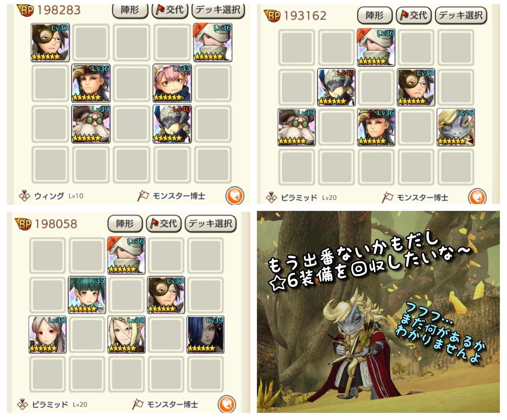Select the Lv26 lizard character portrait
This screenshot has width=507, height=420.
tap(455, 127)
